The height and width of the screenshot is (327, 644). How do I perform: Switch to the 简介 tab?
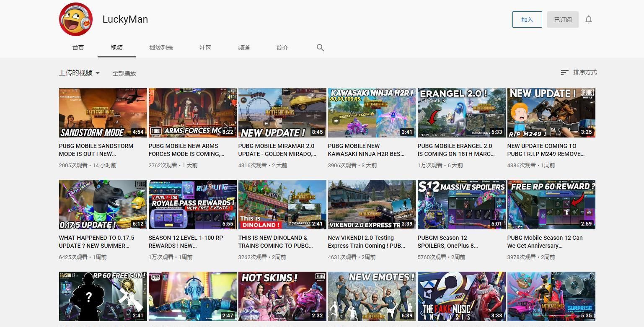point(283,48)
